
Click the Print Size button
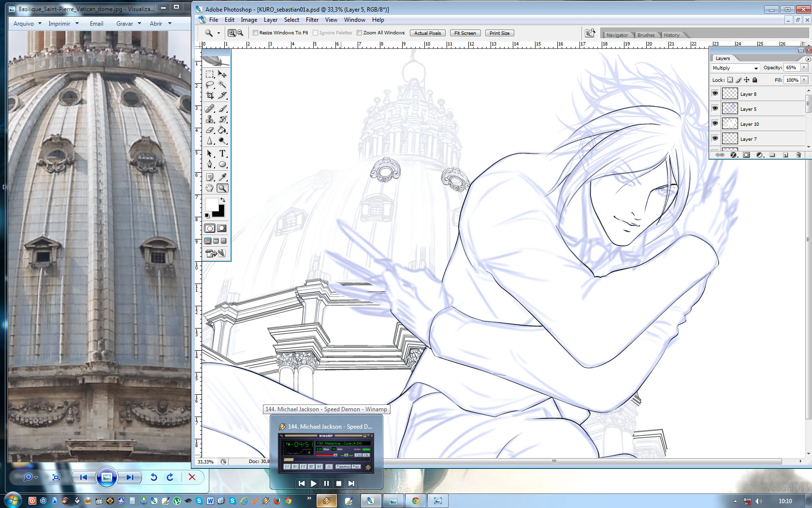tap(499, 33)
